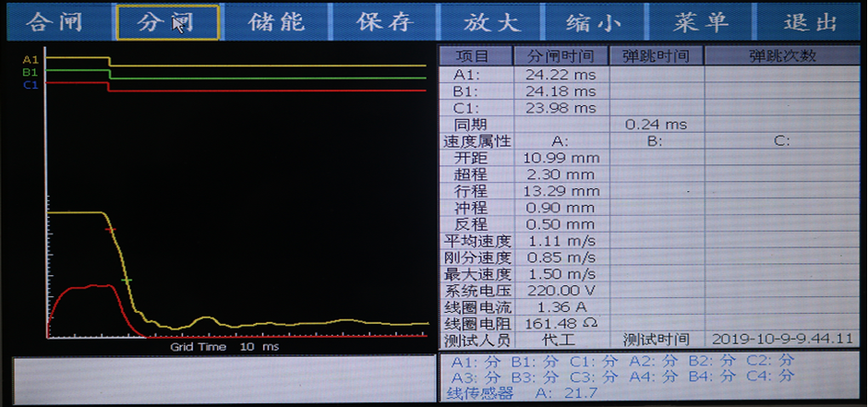Select the 弹跳次数 column header
Image resolution: width=868 pixels, height=407 pixels.
tap(782, 56)
